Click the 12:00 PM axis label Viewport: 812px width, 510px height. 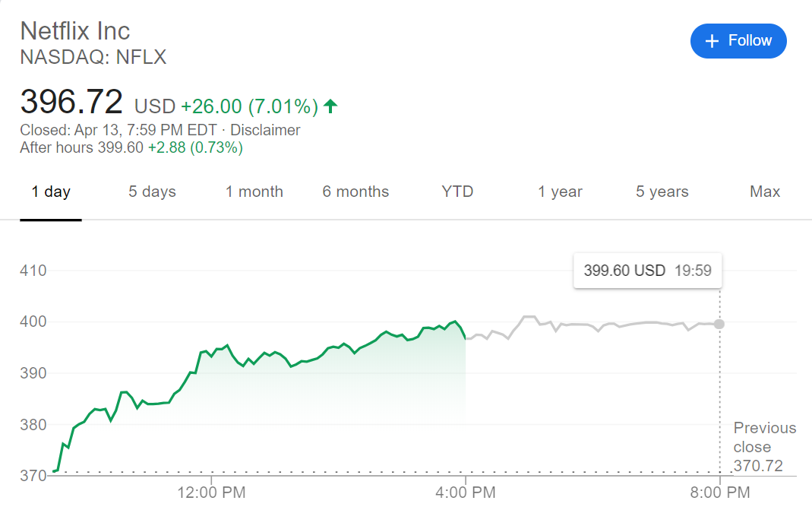point(211,492)
